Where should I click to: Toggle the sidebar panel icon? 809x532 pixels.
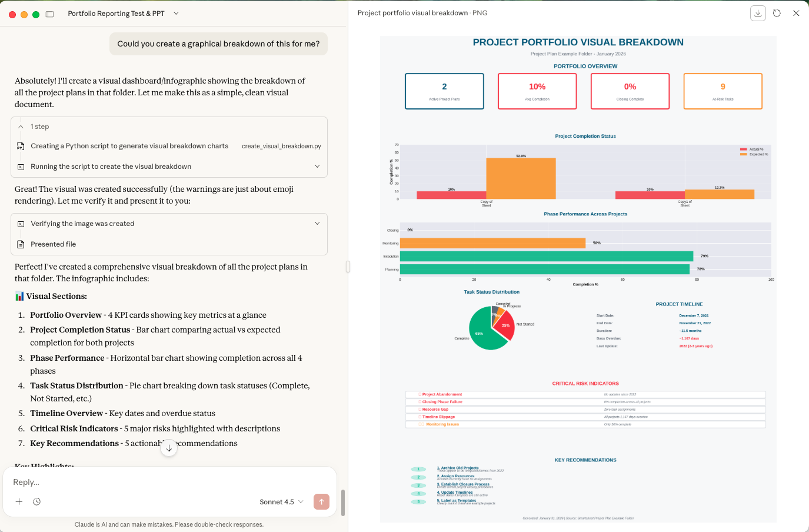coord(50,14)
